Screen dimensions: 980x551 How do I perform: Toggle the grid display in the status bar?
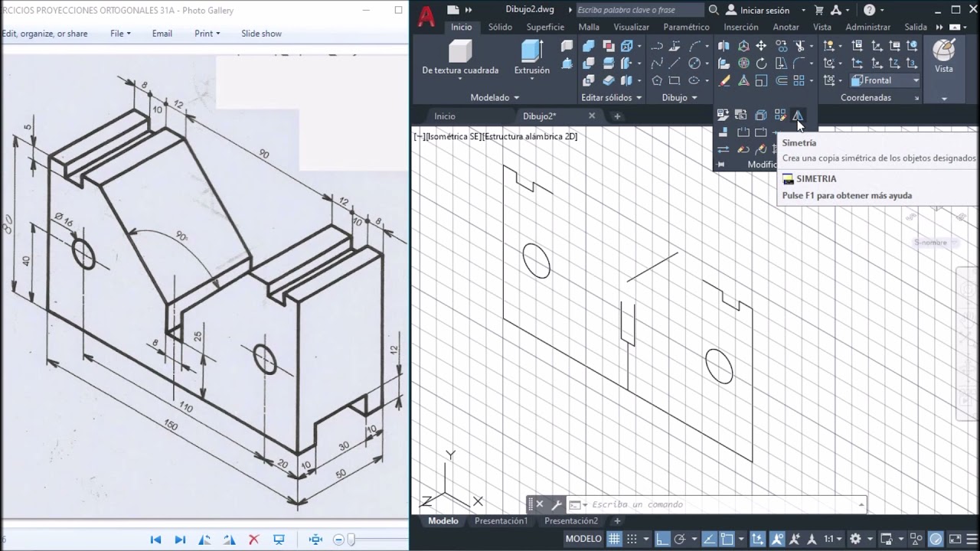614,539
